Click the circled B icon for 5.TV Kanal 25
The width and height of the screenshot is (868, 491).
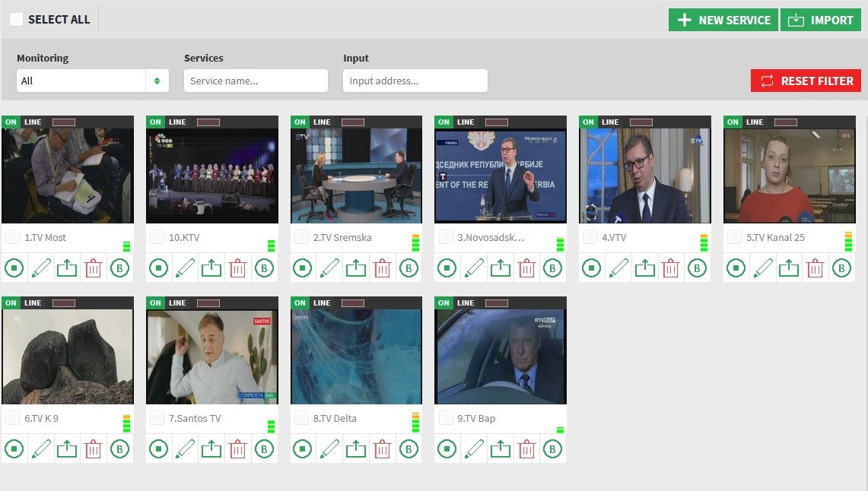pos(841,268)
